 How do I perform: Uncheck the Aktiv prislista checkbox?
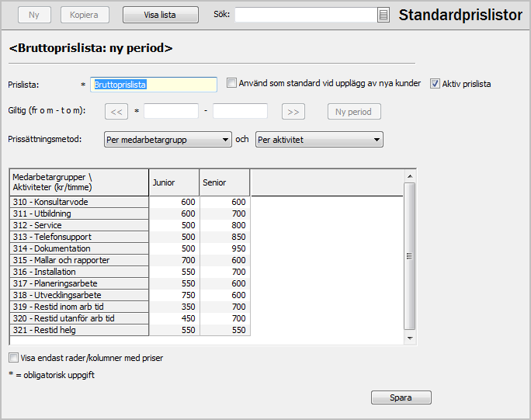435,83
